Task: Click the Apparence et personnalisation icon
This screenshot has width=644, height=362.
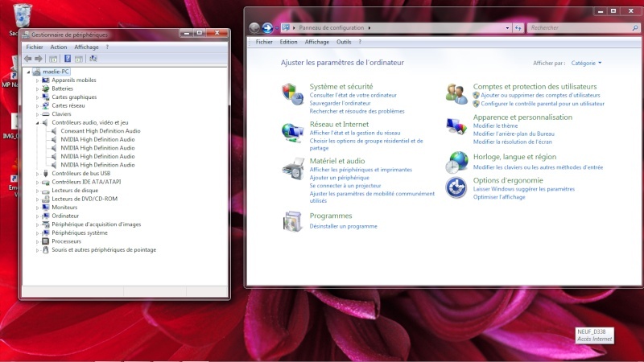Action: [456, 126]
